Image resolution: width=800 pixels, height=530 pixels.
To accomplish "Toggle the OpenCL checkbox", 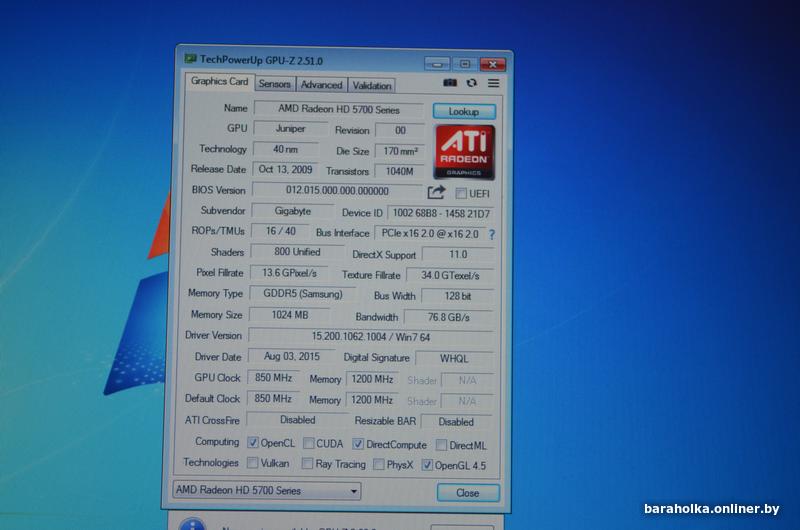I will [253, 442].
